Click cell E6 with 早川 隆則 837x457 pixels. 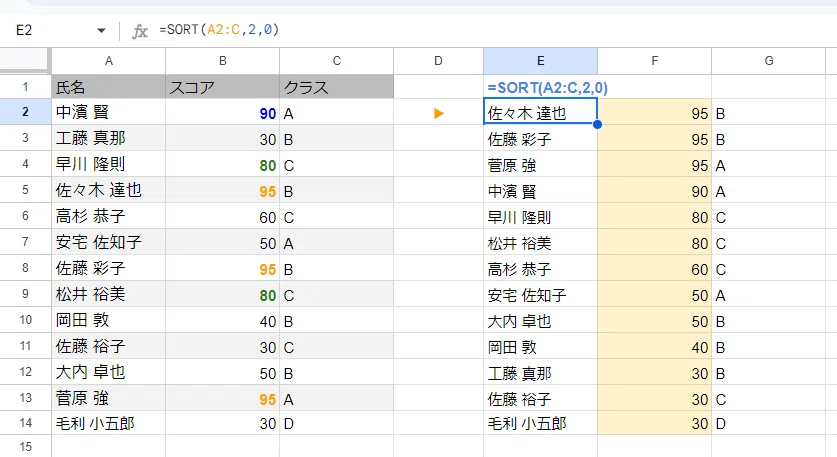tap(540, 216)
